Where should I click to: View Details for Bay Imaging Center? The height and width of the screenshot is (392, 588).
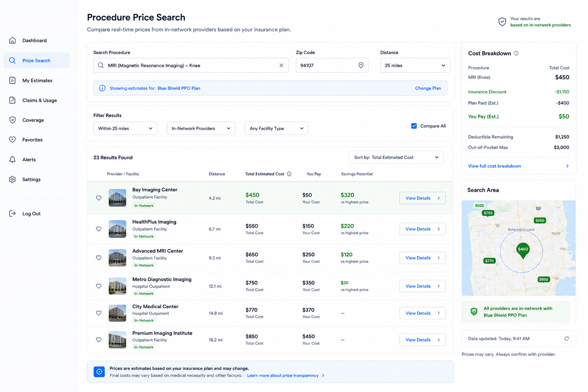pyautogui.click(x=422, y=198)
